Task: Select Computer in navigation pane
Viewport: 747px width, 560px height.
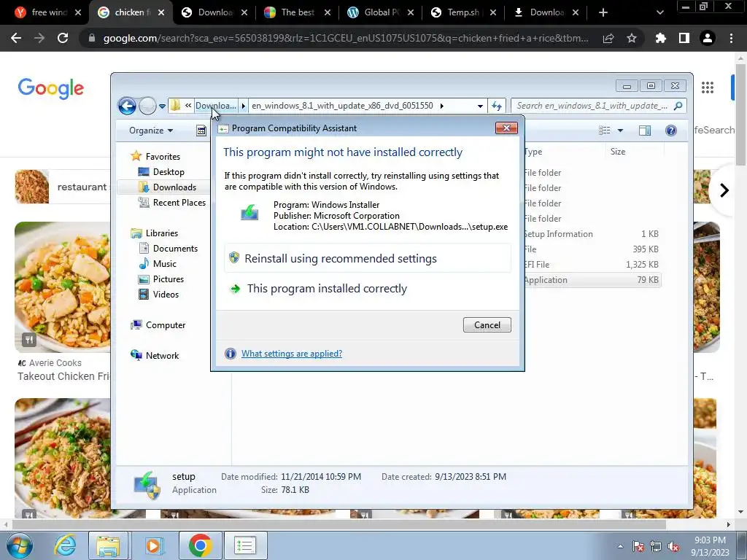Action: click(x=166, y=324)
